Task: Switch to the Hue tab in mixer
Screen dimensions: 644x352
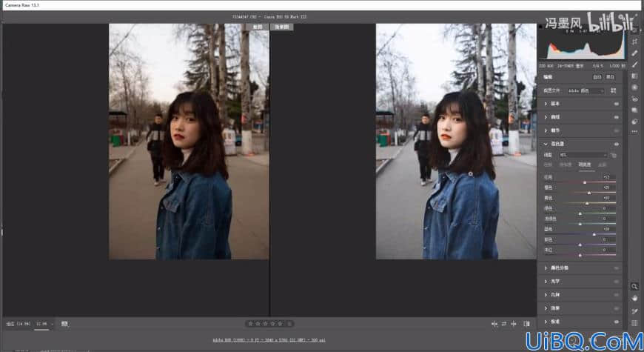Action: (548, 165)
